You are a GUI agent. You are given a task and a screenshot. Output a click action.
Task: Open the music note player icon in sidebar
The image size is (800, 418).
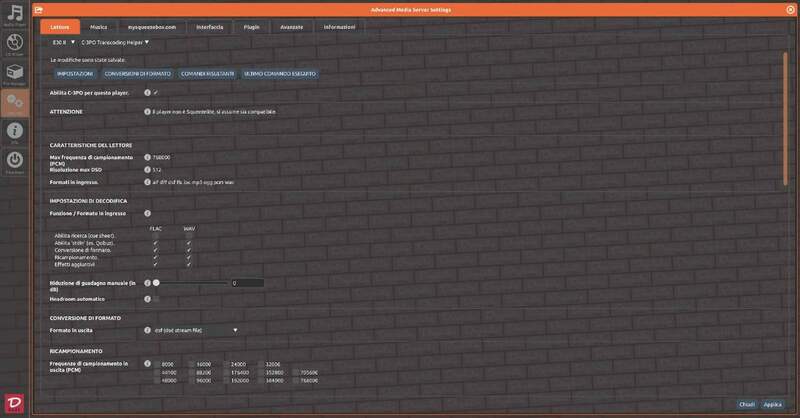[15, 15]
